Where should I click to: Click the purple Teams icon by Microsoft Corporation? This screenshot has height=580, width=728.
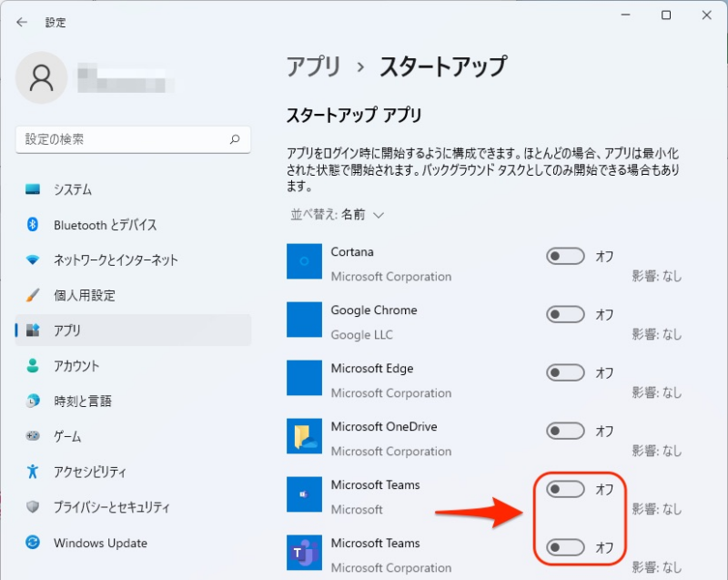304,553
